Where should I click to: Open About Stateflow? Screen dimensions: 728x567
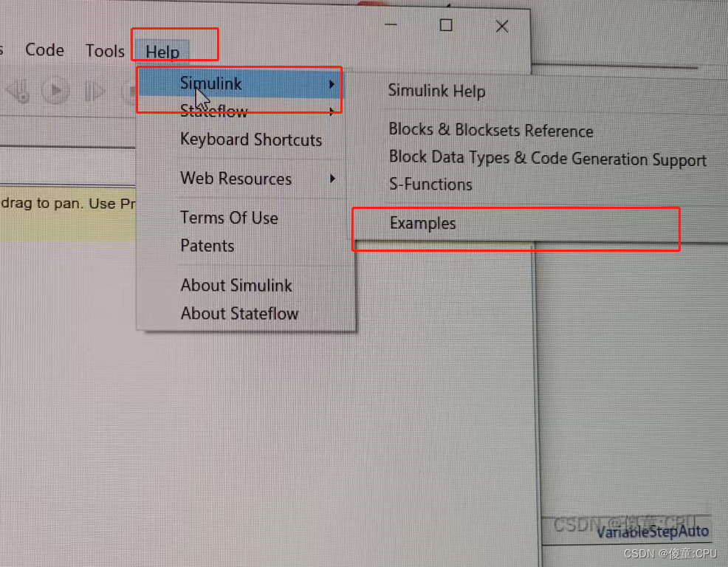(239, 314)
